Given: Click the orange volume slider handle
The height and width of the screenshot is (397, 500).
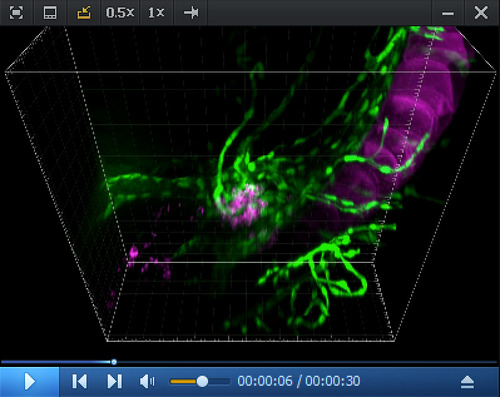Looking at the screenshot, I should coord(202,381).
